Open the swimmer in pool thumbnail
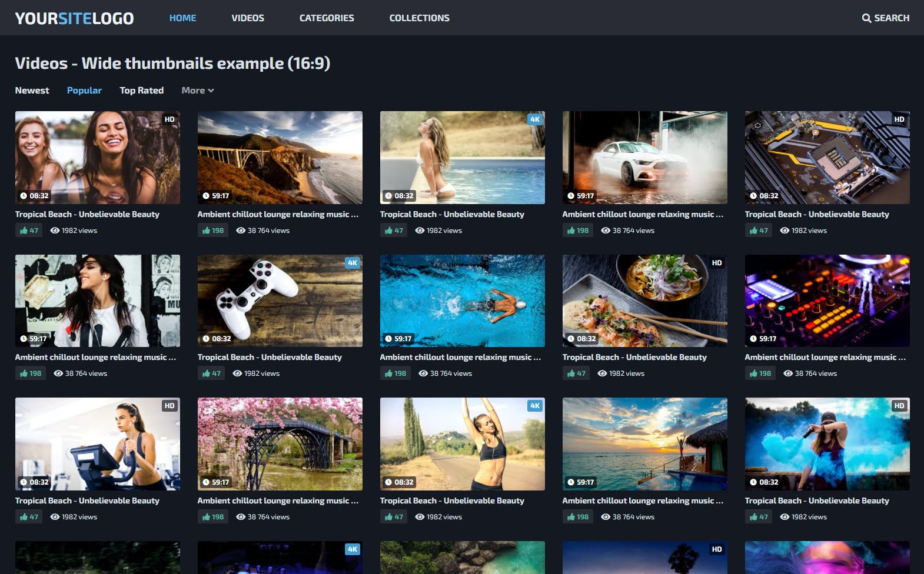This screenshot has width=924, height=574. coord(463,301)
